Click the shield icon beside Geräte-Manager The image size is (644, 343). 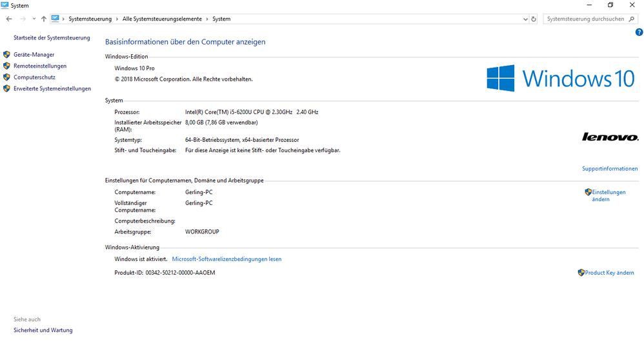click(x=7, y=55)
